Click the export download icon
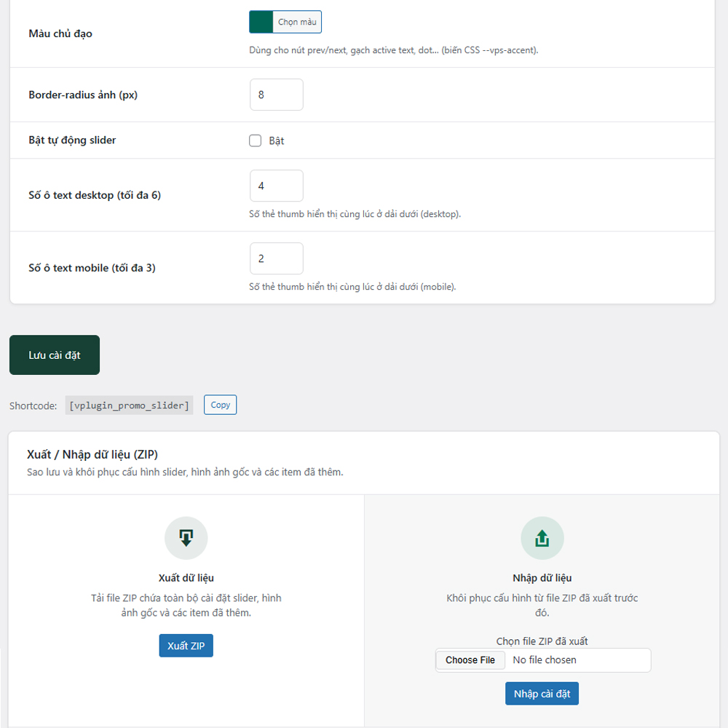Viewport: 728px width, 728px height. point(186,538)
